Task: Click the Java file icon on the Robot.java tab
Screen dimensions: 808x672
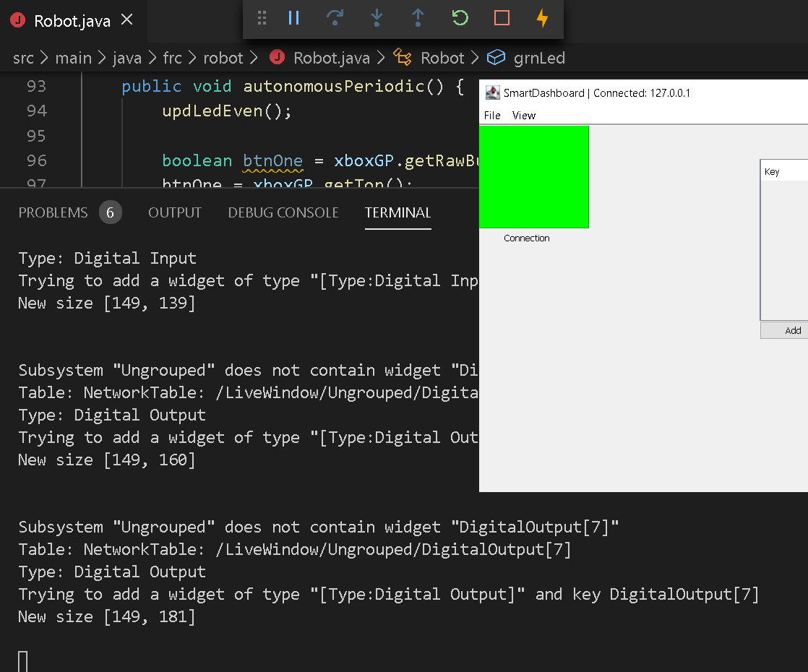Action: point(18,20)
